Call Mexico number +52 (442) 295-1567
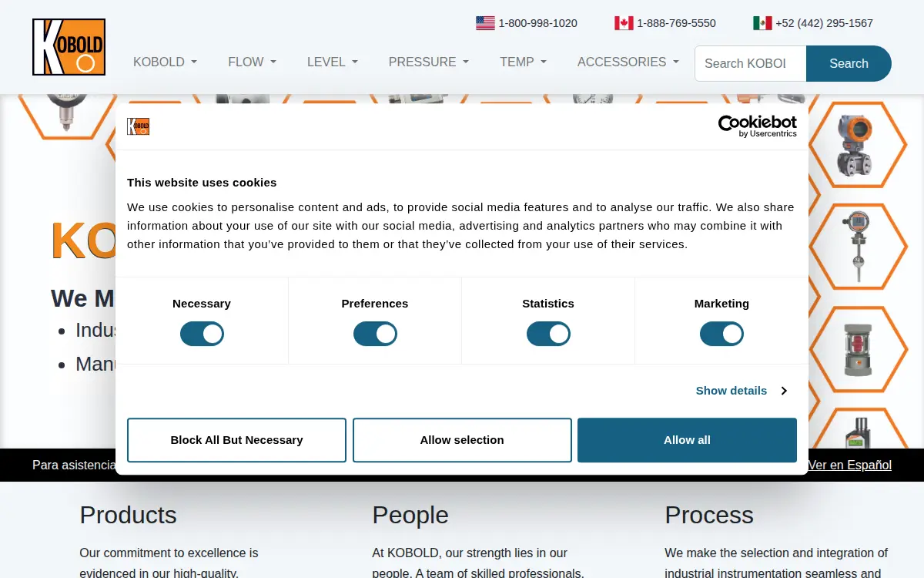Screen dimensions: 924x578 pos(824,23)
